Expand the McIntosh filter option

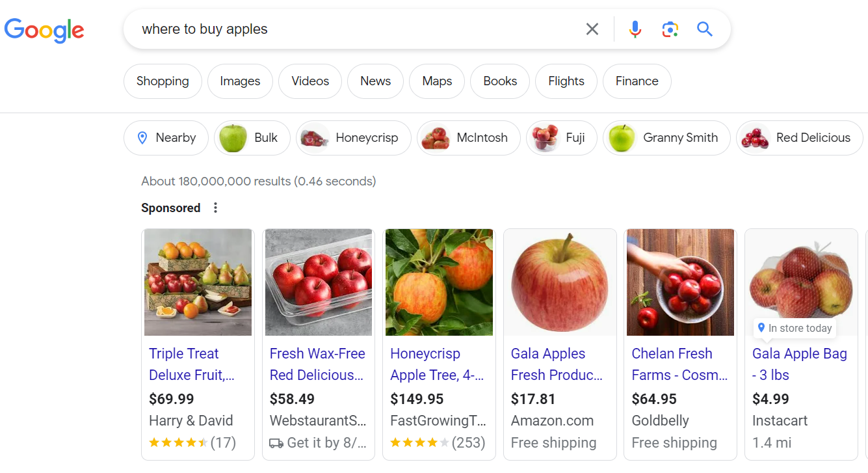[x=468, y=137]
